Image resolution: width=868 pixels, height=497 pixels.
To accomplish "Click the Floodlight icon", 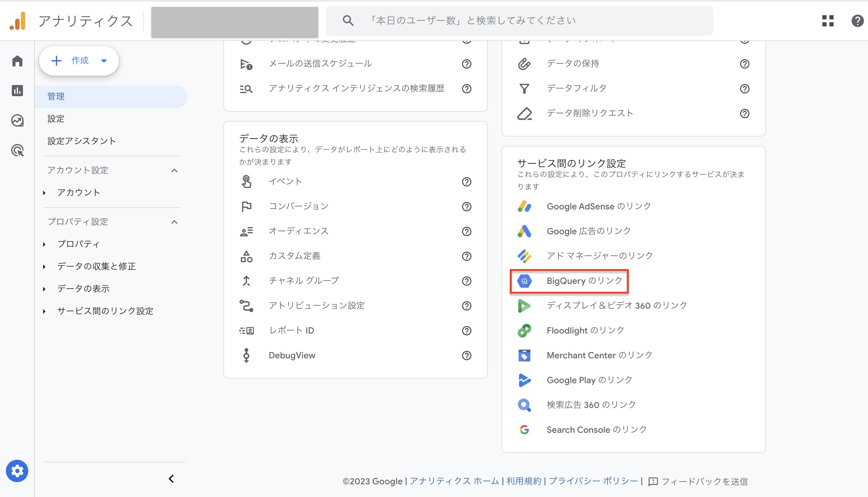I will (x=524, y=330).
